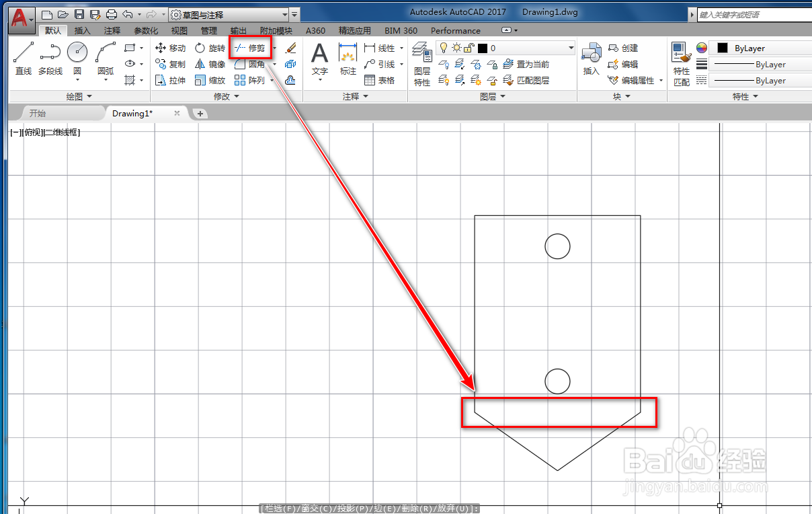Activate the 圆角 (Fillet) command
Screen dimensions: 812x514
tap(249, 64)
